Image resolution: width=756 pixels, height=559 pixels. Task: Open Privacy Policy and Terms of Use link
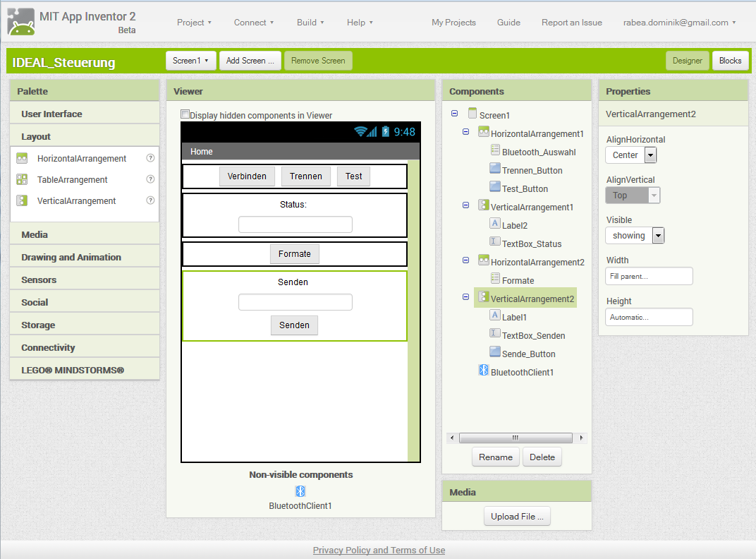pyautogui.click(x=379, y=551)
